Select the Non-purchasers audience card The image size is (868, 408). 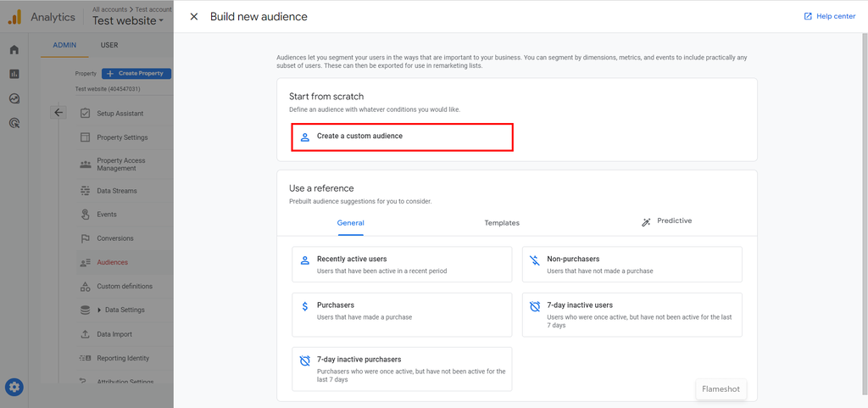point(632,265)
